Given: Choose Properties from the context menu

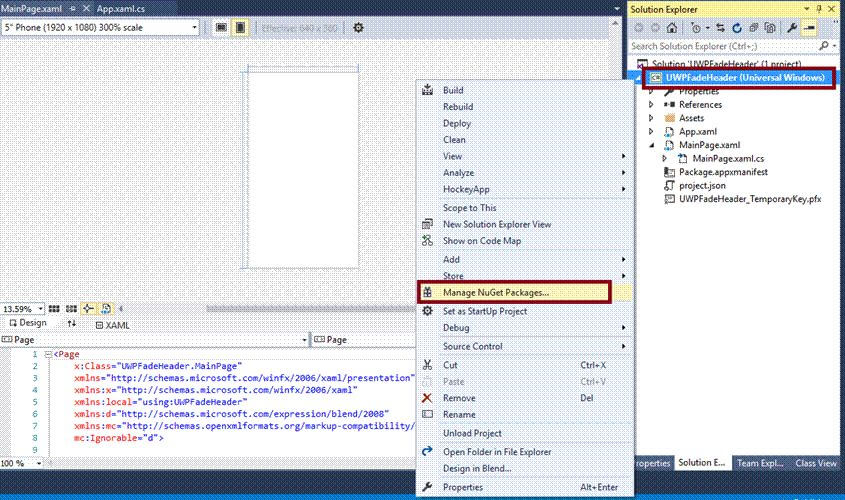Looking at the screenshot, I should 525,487.
